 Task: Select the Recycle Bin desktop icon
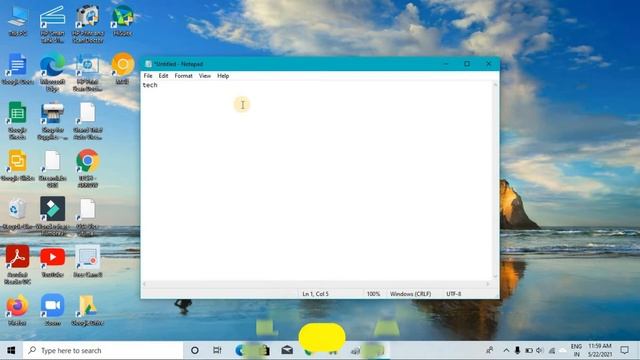pos(18,213)
